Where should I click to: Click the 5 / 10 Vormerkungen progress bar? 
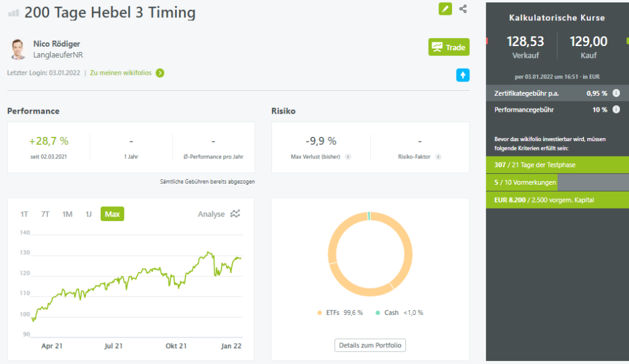click(x=557, y=182)
